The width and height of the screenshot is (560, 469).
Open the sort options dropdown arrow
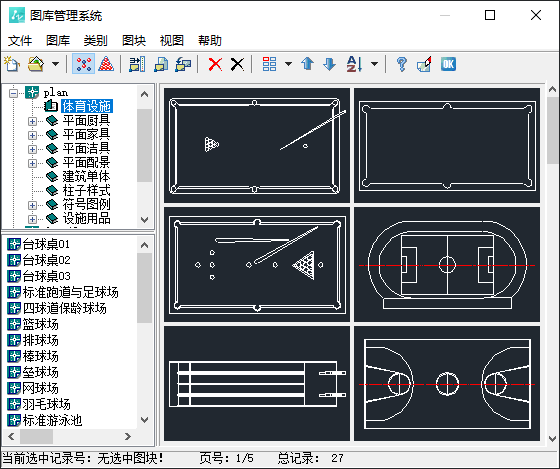pos(374,64)
